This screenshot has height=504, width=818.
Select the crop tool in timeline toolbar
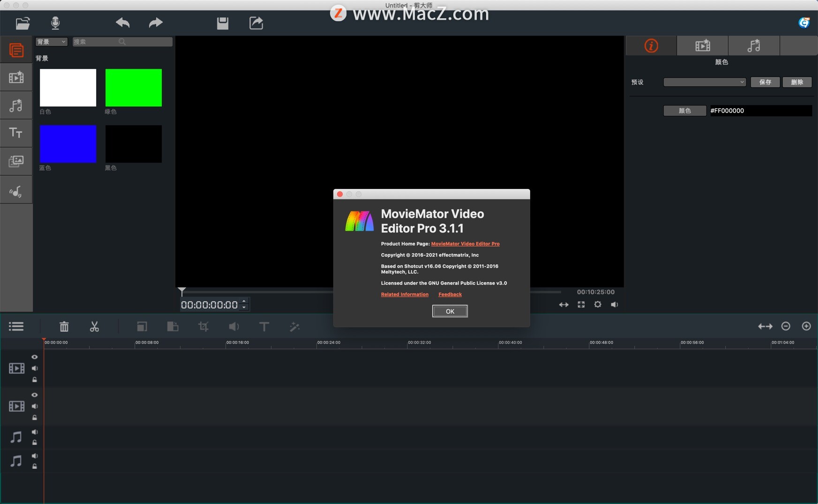click(203, 326)
